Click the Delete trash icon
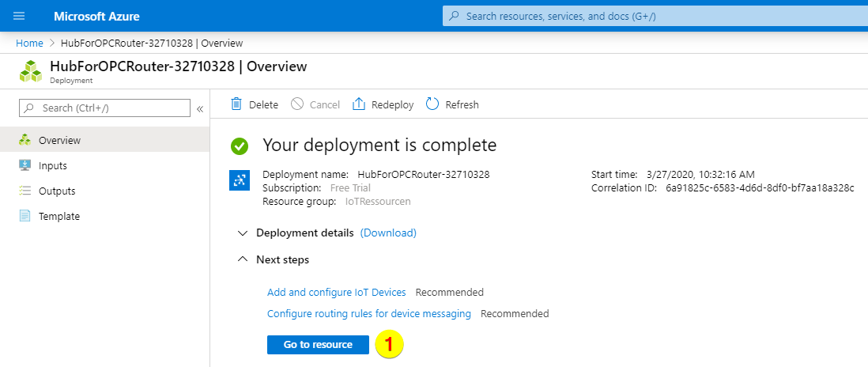Image resolution: width=868 pixels, height=367 pixels. (x=236, y=104)
